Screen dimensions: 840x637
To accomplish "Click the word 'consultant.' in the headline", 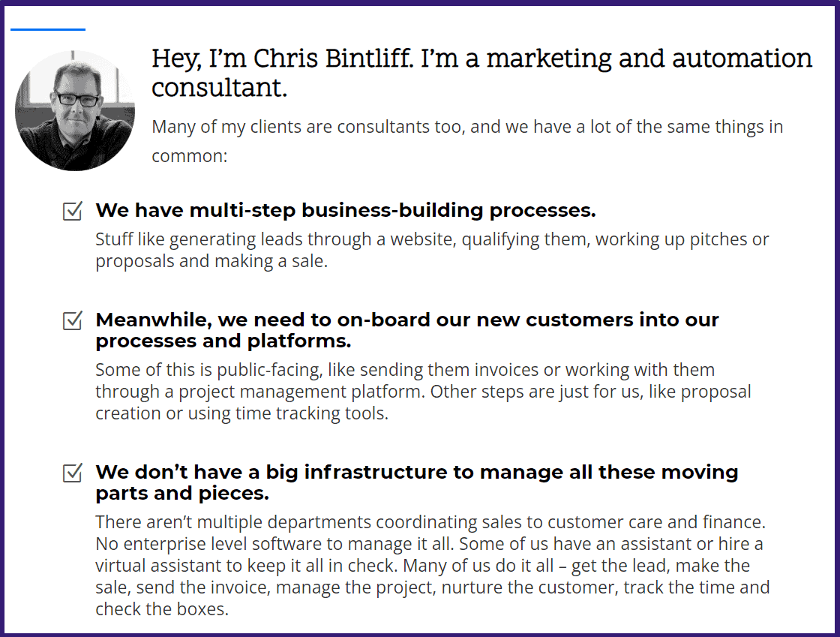I will tap(219, 87).
